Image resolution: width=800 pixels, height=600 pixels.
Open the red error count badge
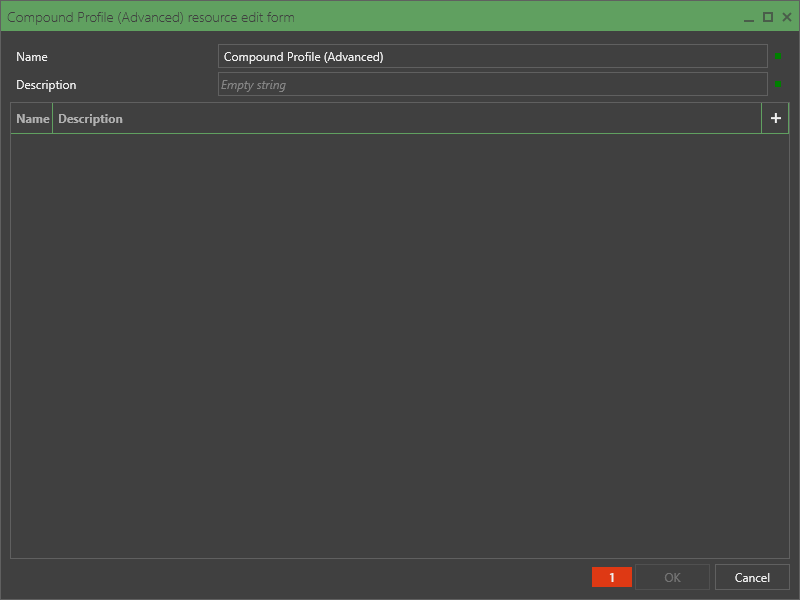pyautogui.click(x=612, y=577)
